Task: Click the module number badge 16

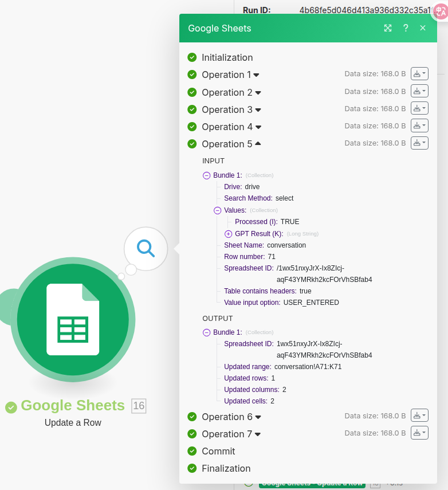Action: [x=139, y=406]
